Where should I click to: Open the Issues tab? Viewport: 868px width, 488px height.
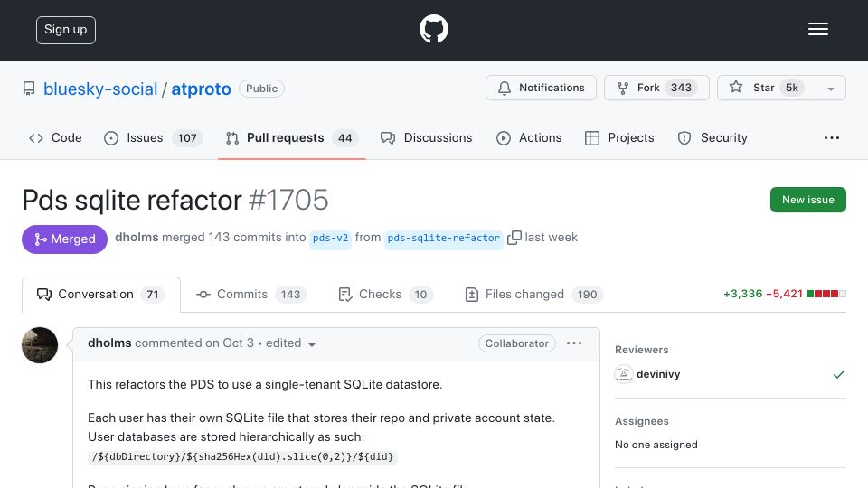click(x=153, y=137)
